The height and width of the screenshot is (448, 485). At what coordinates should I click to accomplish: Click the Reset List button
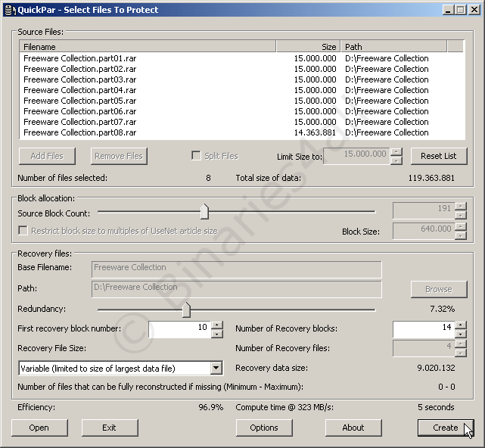pos(439,156)
